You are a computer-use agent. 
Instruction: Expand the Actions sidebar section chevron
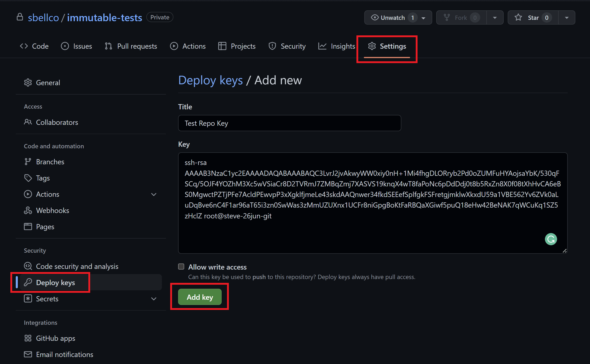[154, 194]
